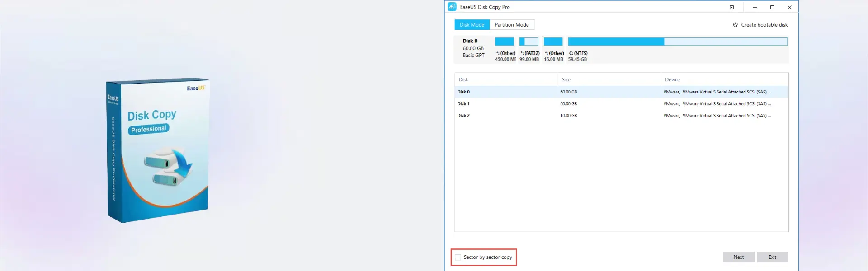Maximize the EaseUS Disk Copy Pro window
Screen dimensions: 868x271
[x=772, y=7]
